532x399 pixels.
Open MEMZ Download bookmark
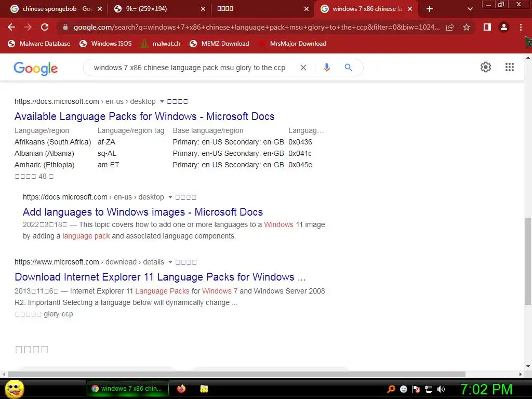tap(220, 44)
